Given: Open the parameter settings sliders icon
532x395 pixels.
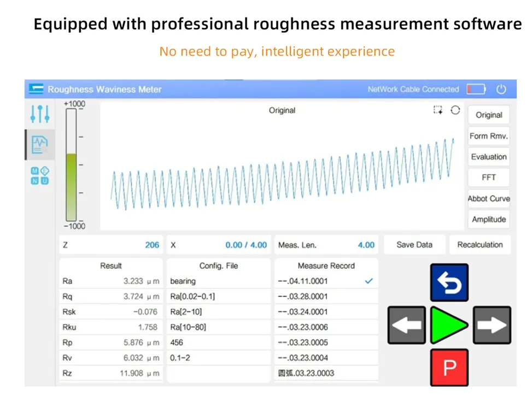Looking at the screenshot, I should (x=40, y=114).
